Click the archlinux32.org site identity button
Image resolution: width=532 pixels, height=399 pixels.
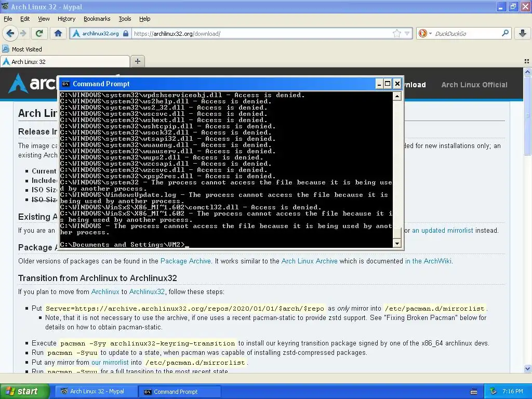coord(100,33)
